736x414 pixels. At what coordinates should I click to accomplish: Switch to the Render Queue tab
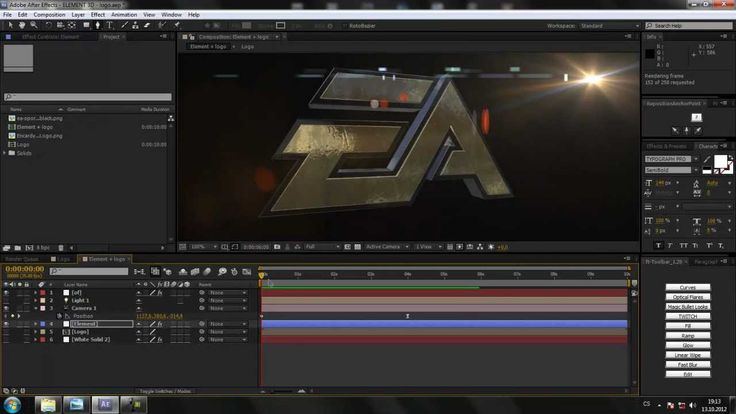click(x=22, y=259)
